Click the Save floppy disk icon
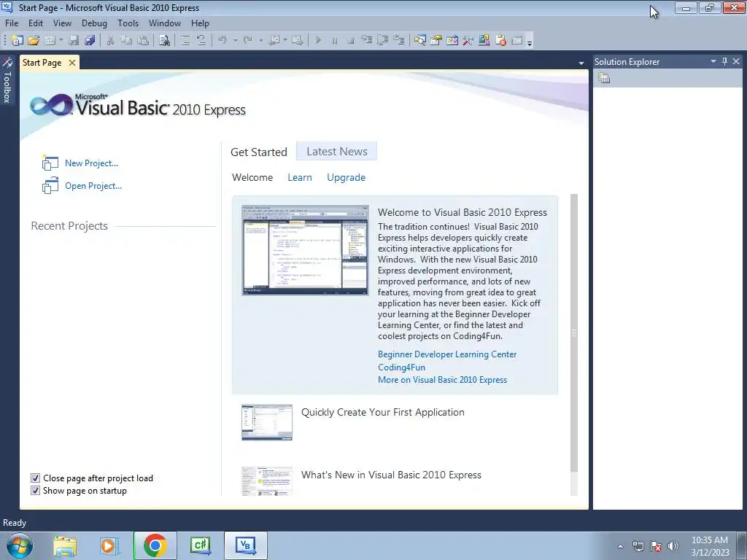 click(74, 41)
